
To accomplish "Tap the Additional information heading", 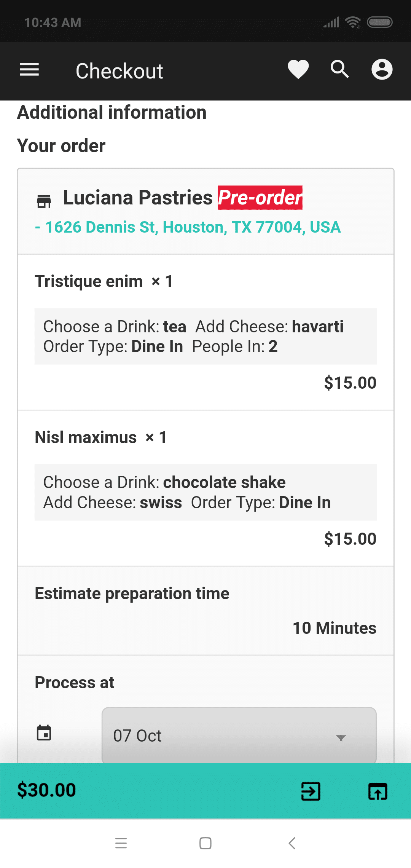I will tap(112, 113).
